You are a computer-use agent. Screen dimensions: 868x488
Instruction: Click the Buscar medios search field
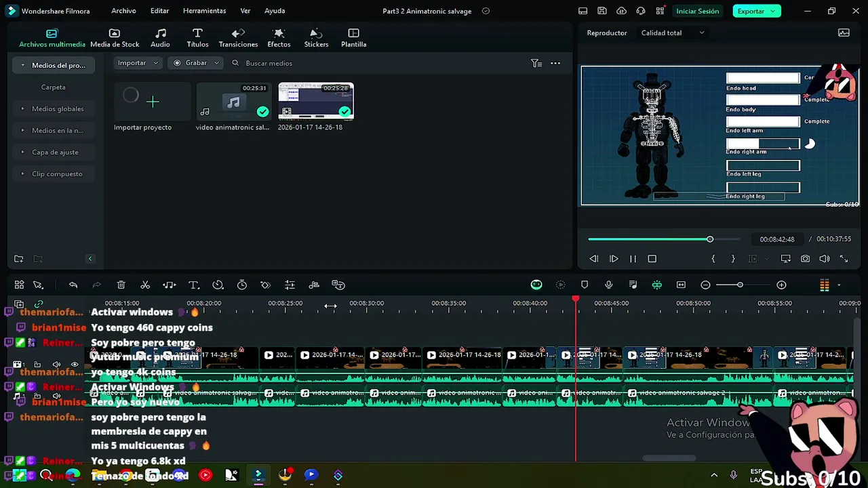pos(269,63)
